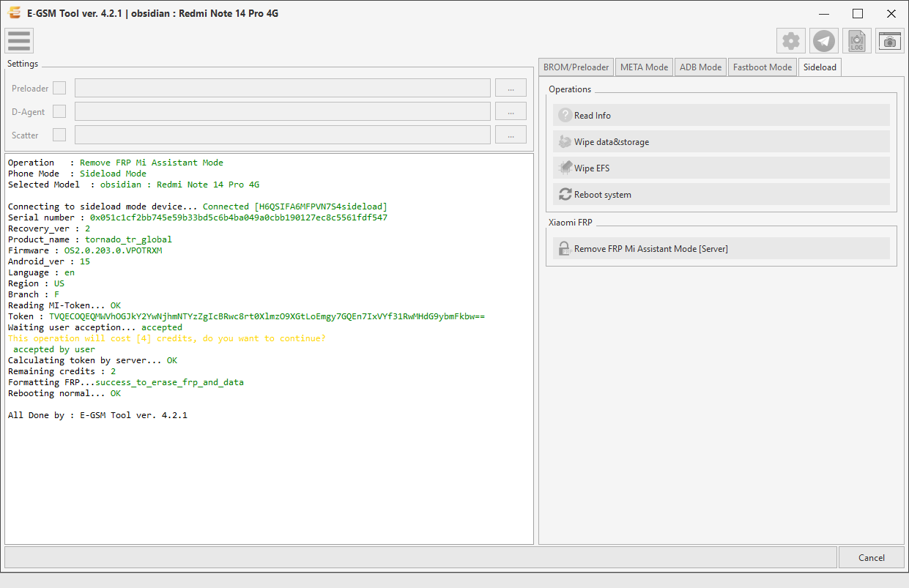909x588 pixels.
Task: Start Remove FRP Mi Assistant Mode [Server]
Action: pos(721,248)
